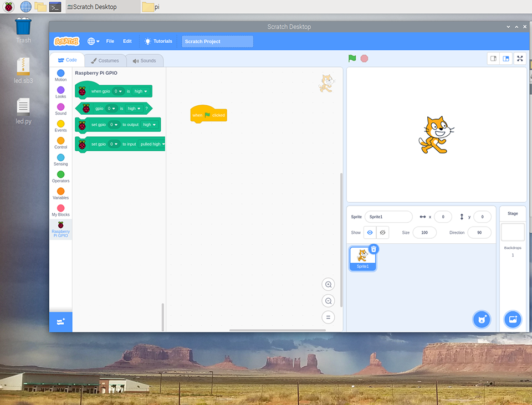Enter full screen stage mode
Viewport: 532px width, 405px height.
[x=520, y=59]
